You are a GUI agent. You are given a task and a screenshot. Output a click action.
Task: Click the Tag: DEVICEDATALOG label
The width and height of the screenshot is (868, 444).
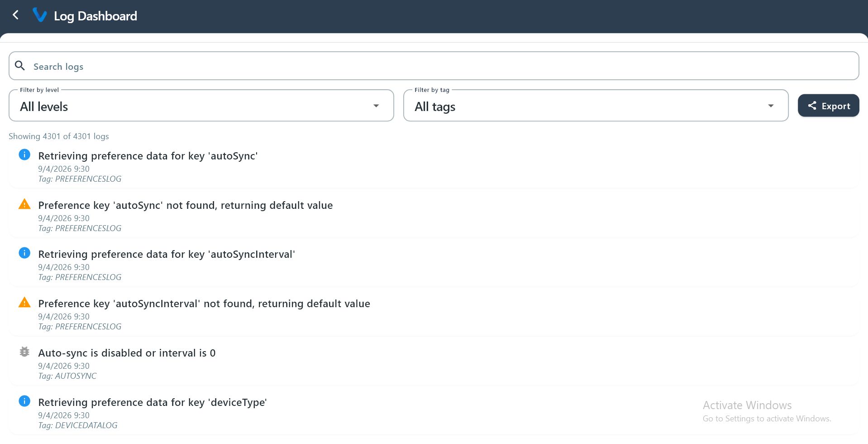(x=78, y=425)
